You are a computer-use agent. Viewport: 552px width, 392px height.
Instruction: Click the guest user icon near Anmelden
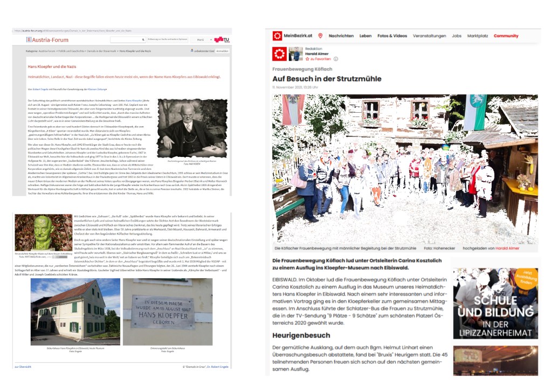coord(192,51)
